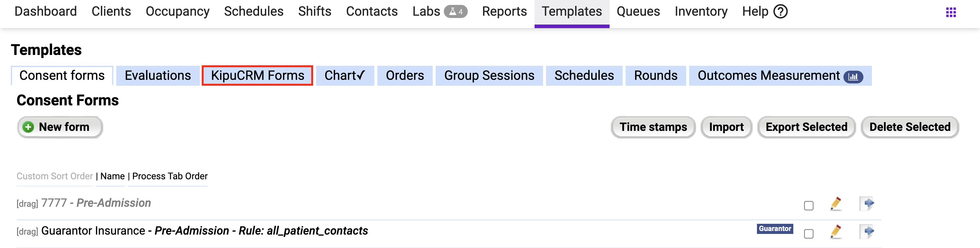Click the Delete Selected button
The width and height of the screenshot is (980, 248).
tap(910, 127)
